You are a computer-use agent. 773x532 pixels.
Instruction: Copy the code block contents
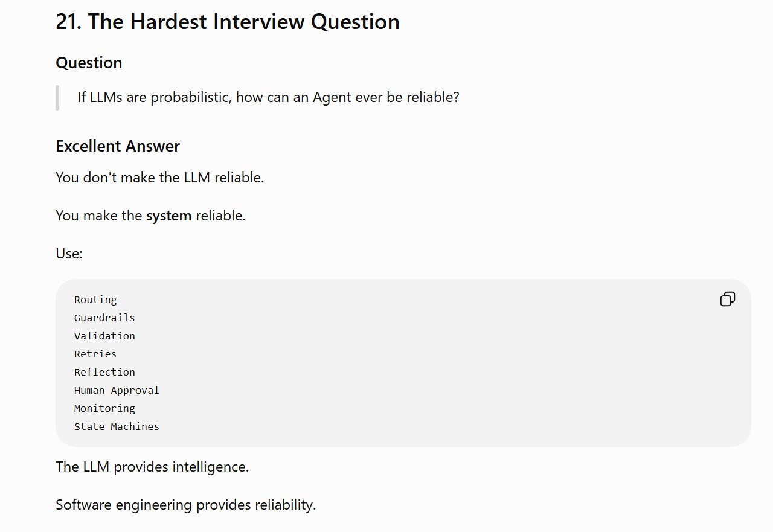coord(728,299)
